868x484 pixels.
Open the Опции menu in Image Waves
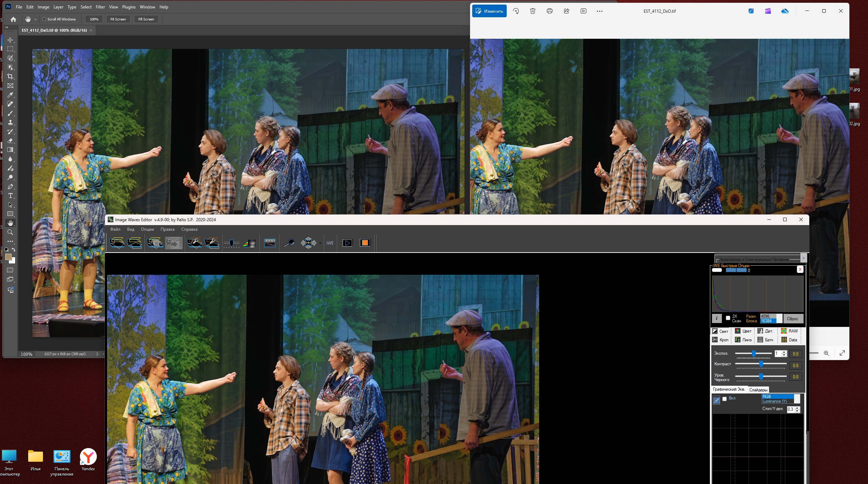pyautogui.click(x=147, y=229)
